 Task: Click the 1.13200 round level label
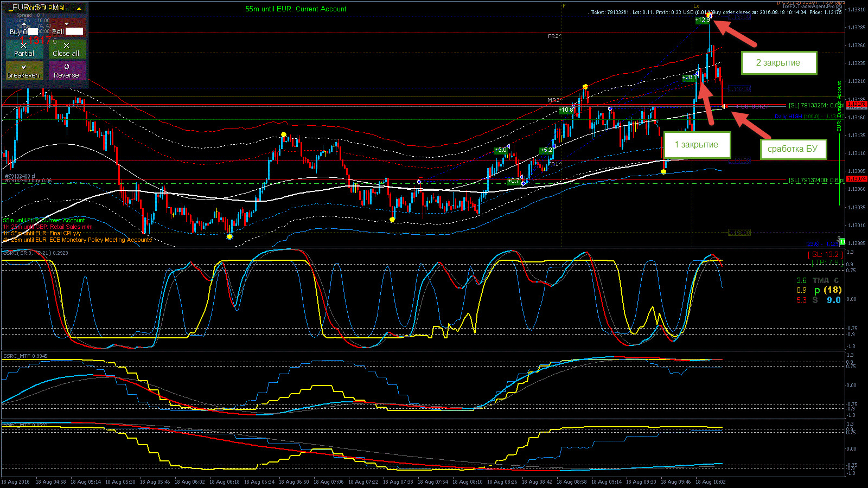click(x=739, y=89)
